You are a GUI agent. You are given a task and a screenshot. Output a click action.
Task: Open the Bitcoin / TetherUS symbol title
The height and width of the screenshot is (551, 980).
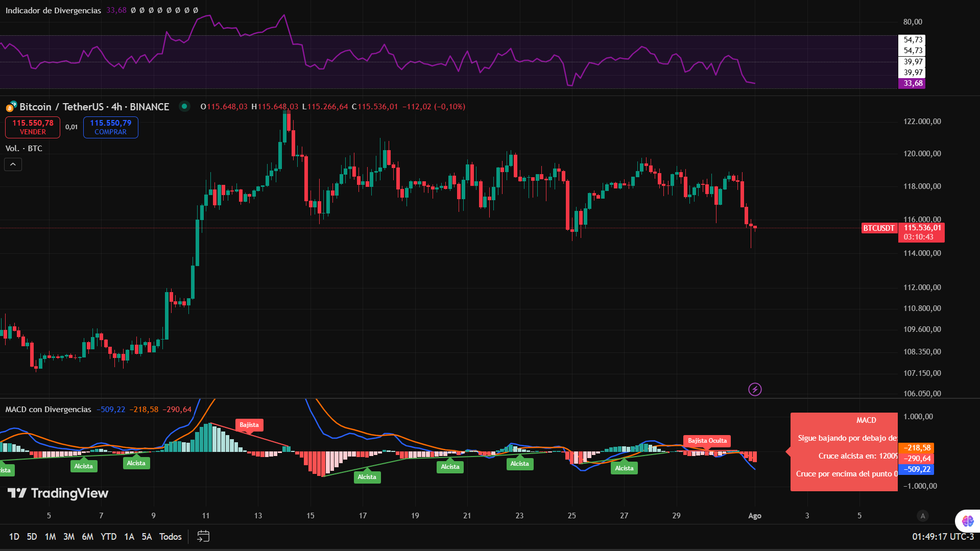(x=94, y=107)
